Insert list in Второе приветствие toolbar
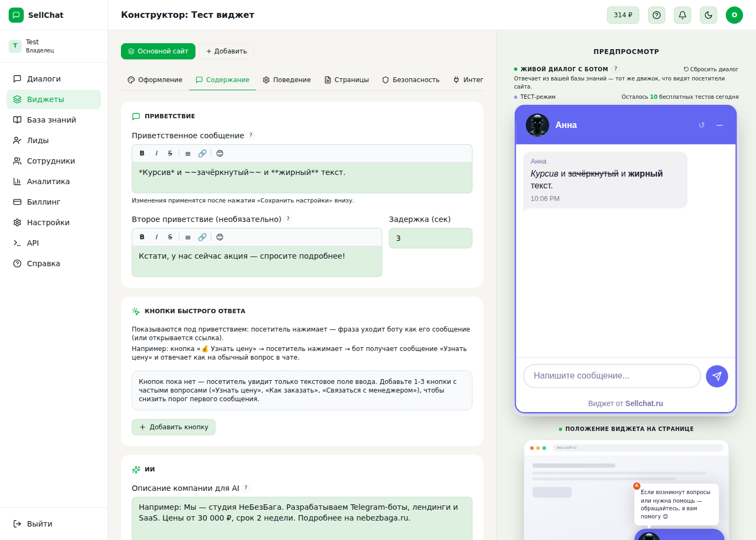This screenshot has width=756, height=540. pyautogui.click(x=188, y=237)
